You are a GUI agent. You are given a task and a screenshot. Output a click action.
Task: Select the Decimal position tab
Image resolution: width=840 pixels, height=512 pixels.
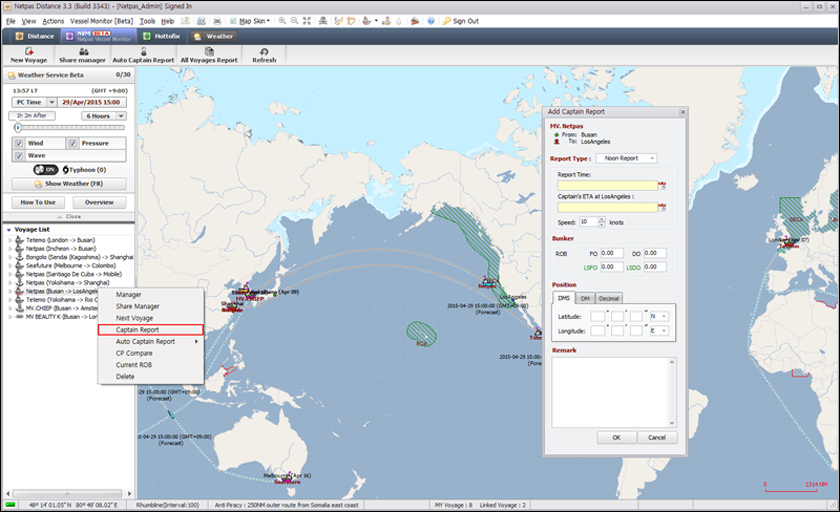point(609,298)
